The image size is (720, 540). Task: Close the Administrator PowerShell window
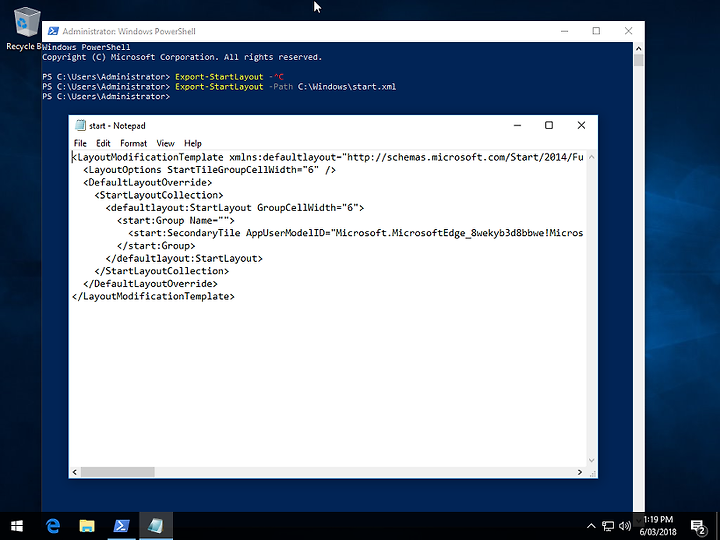(628, 31)
